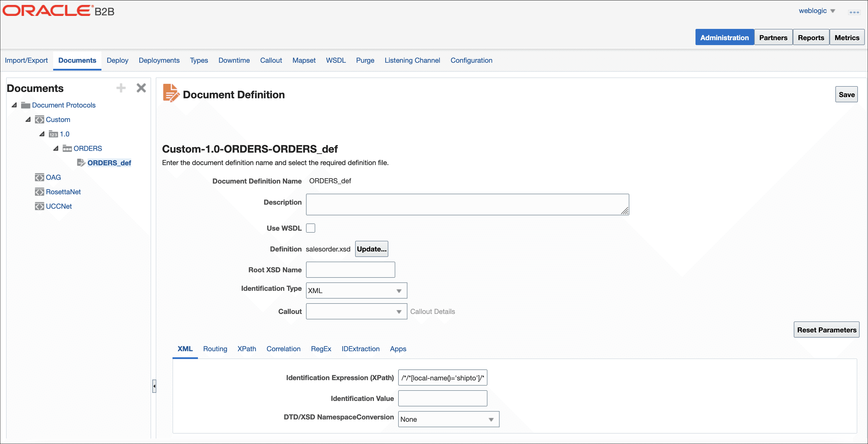Collapse the ORDERS tree node

click(55, 148)
